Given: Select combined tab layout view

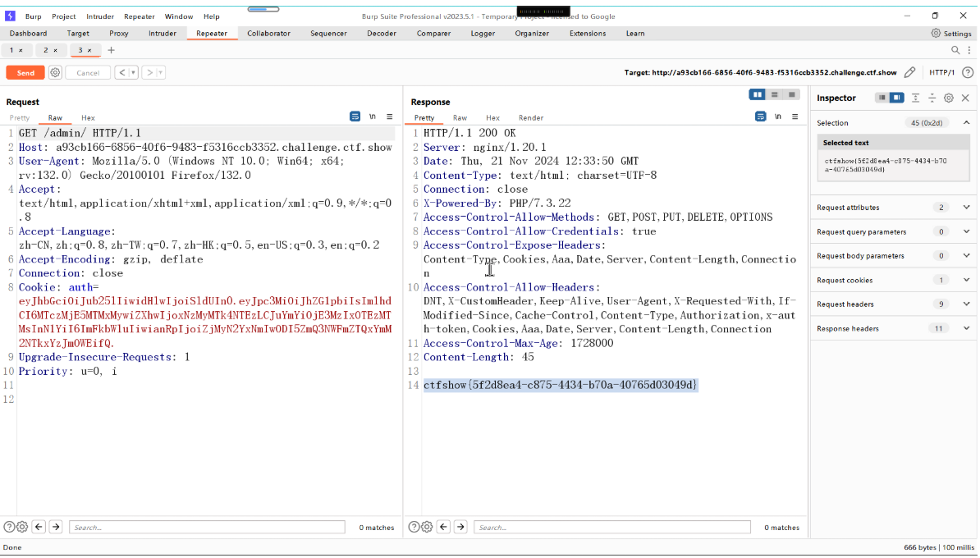Looking at the screenshot, I should (791, 94).
